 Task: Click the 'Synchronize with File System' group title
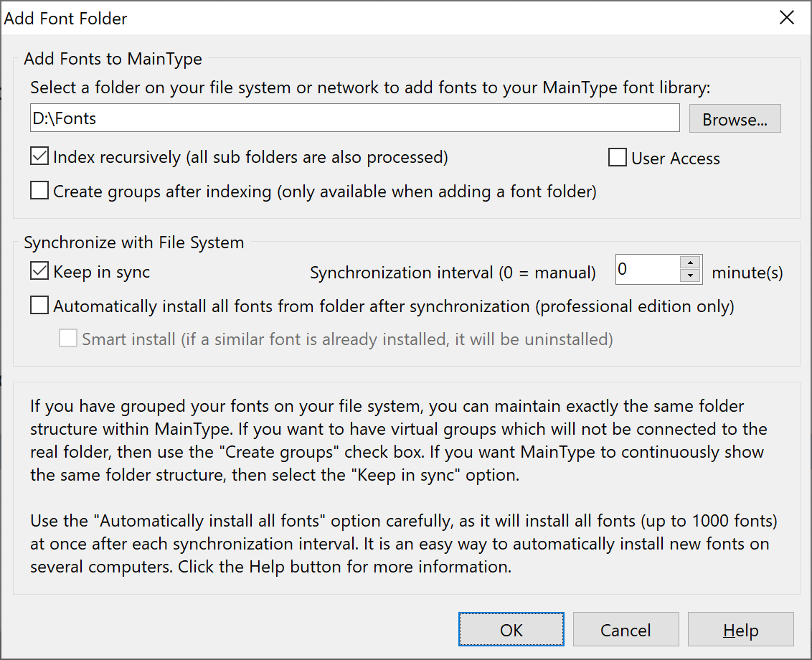tap(133, 242)
